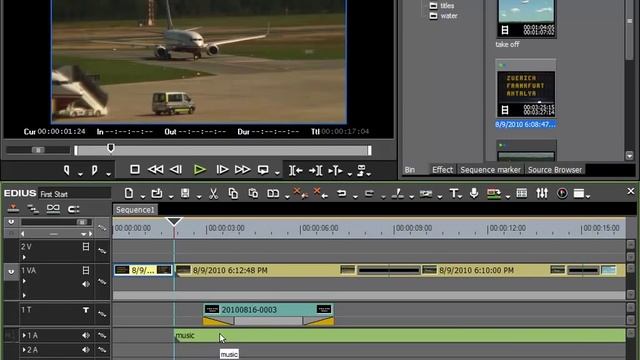Redo the last action

369,193
